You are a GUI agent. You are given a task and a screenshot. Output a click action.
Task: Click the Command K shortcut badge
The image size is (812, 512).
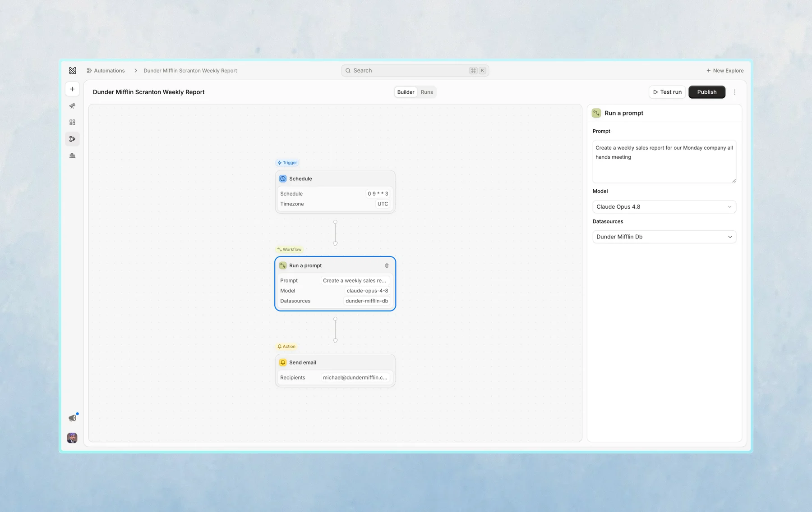click(x=478, y=71)
